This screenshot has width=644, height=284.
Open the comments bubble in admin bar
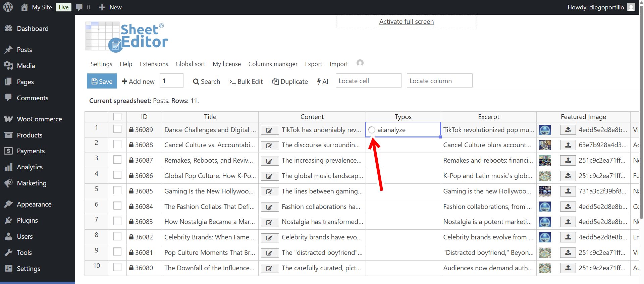click(x=79, y=7)
